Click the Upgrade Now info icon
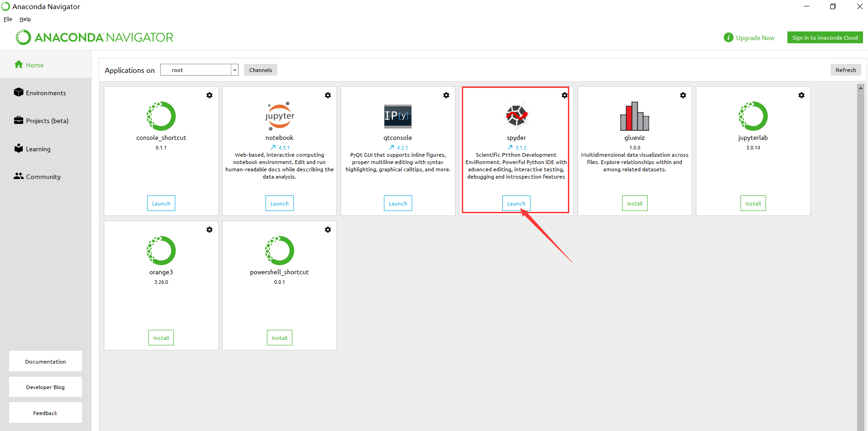Image resolution: width=868 pixels, height=431 pixels. point(729,37)
